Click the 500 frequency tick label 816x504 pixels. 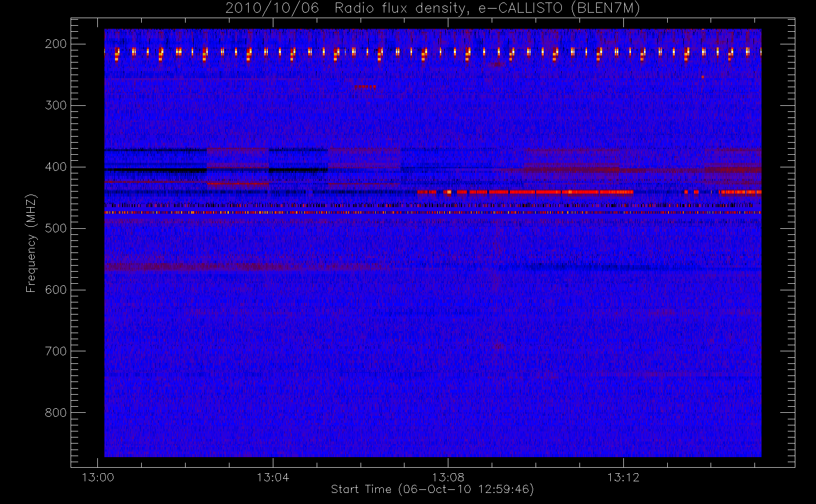click(56, 228)
